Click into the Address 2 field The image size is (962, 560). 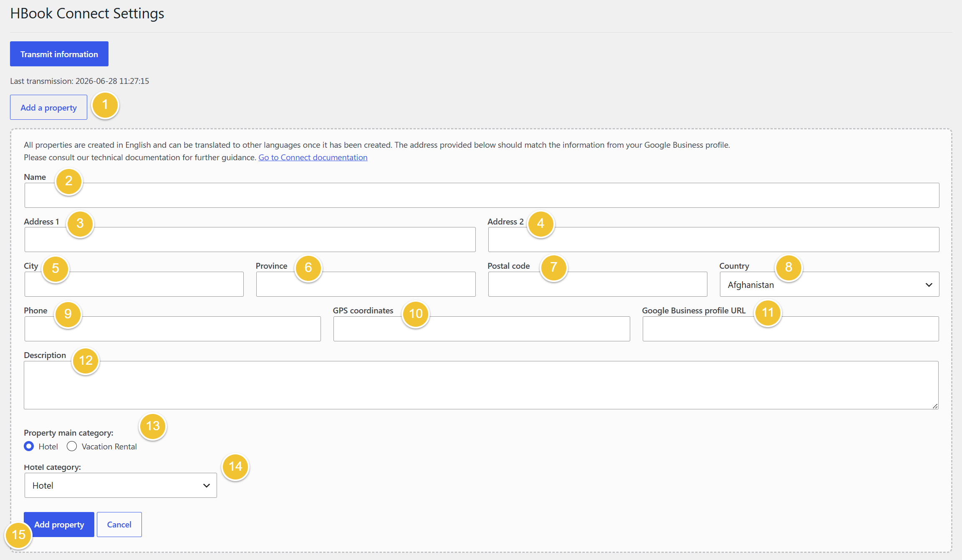pos(714,240)
